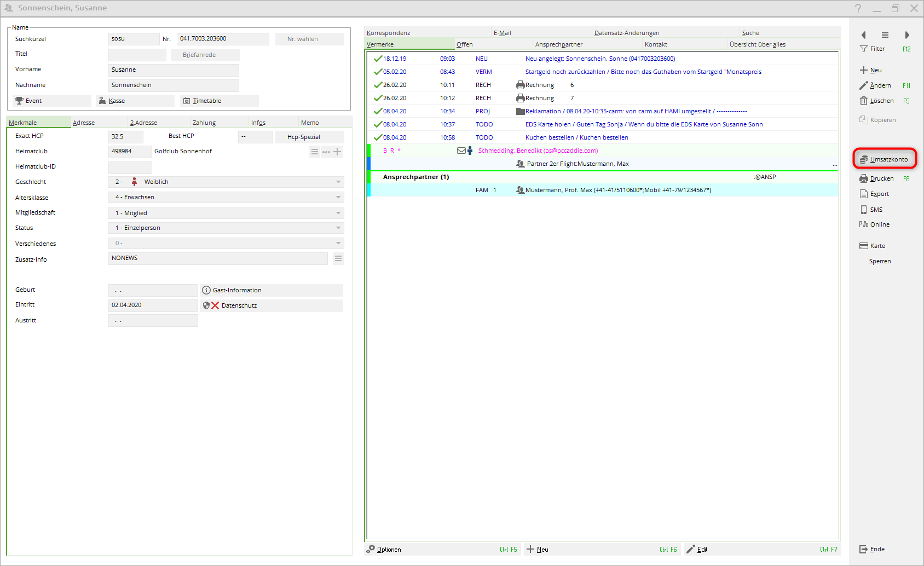Click into the Vorname input field

click(174, 70)
